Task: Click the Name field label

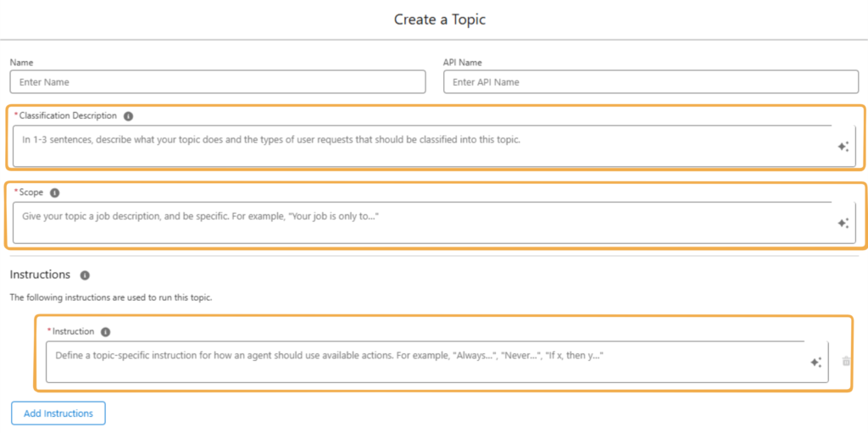Action: pyautogui.click(x=22, y=63)
